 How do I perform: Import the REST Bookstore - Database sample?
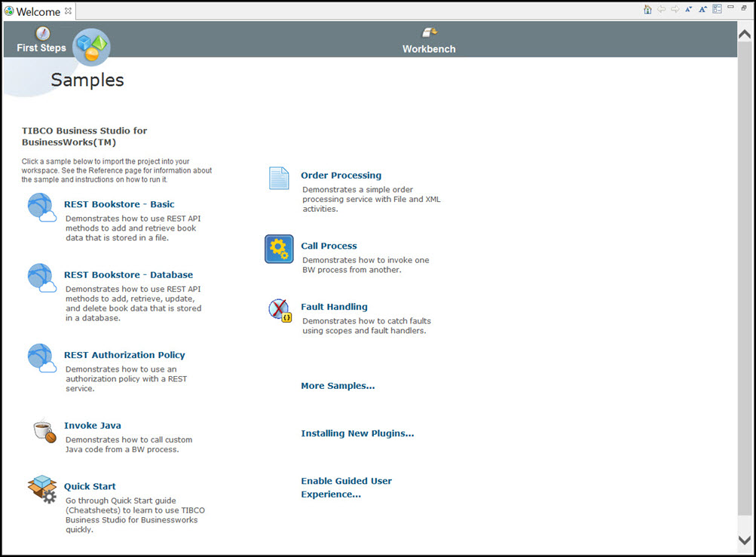[128, 275]
